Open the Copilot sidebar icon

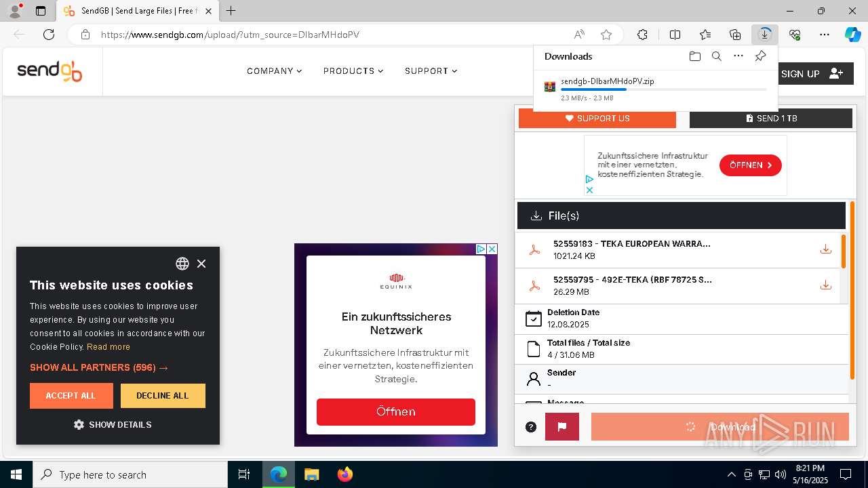[x=852, y=35]
